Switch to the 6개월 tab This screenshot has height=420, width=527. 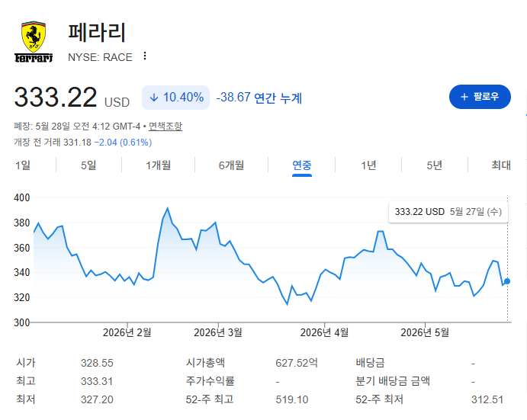point(231,165)
